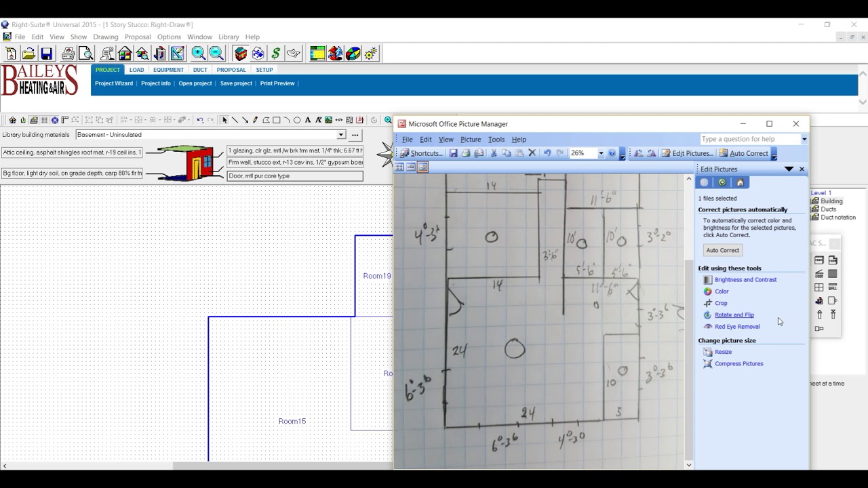
Task: Click Picture Manager toolbar options overflow arrow
Action: (623, 154)
